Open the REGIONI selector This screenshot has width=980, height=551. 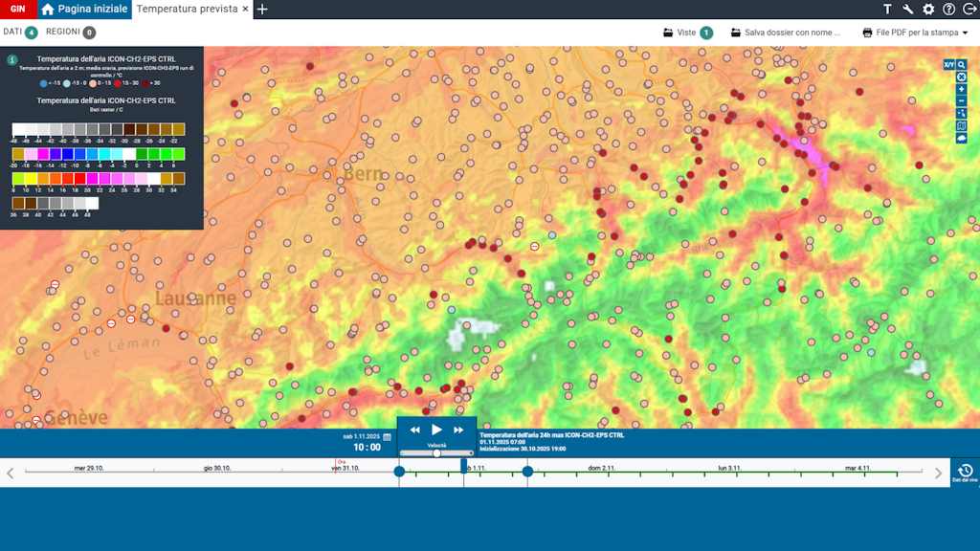(71, 33)
